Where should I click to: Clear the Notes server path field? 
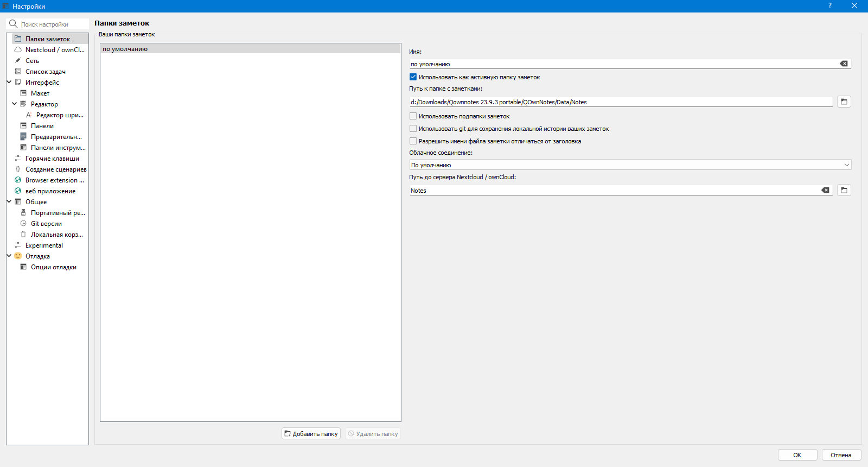point(825,190)
